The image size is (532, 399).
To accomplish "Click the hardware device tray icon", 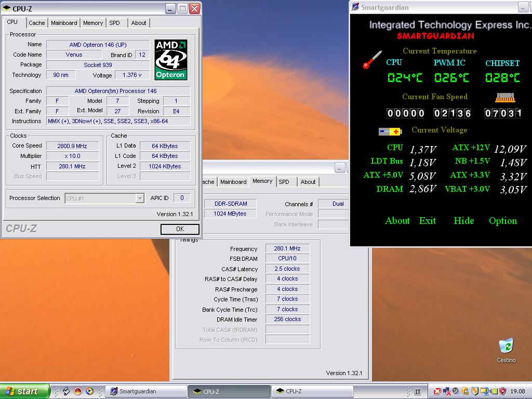I will (465, 392).
